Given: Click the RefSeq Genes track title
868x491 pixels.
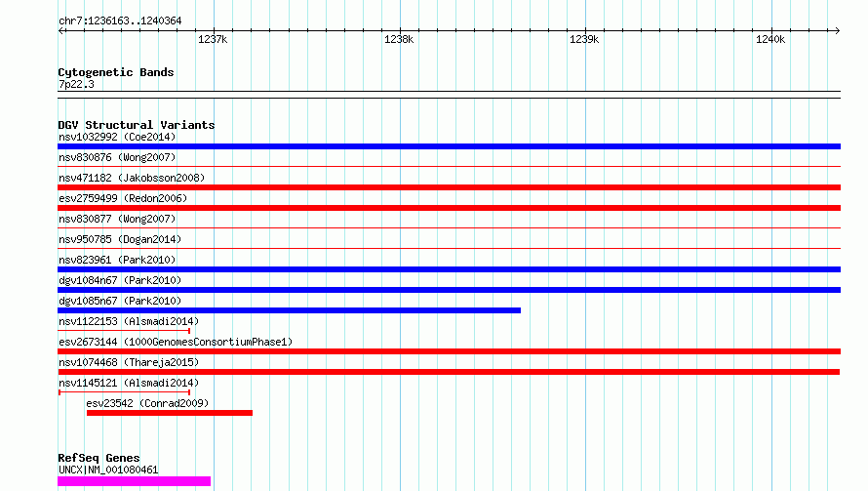Looking at the screenshot, I should pos(99,459).
